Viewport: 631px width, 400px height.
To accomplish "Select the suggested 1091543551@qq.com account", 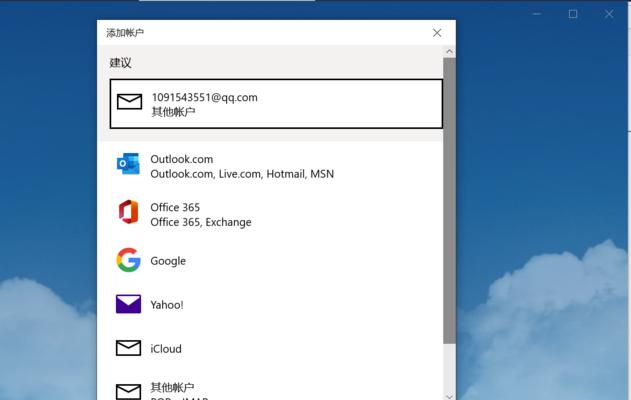I will tap(276, 104).
